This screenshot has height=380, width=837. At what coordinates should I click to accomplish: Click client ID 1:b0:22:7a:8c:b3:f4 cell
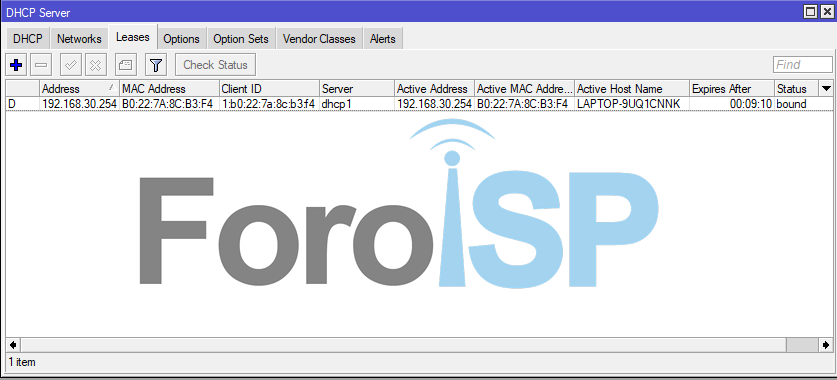[x=268, y=104]
